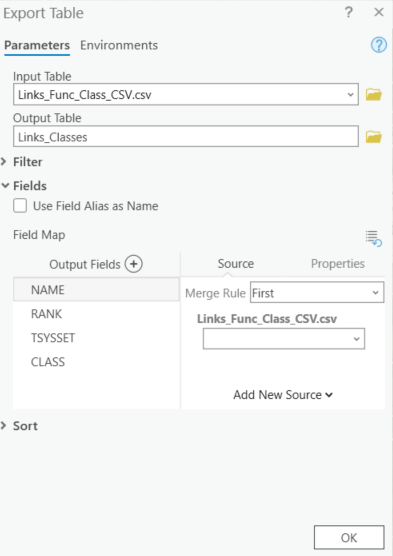
Task: Select the RANK output field
Action: click(96, 314)
